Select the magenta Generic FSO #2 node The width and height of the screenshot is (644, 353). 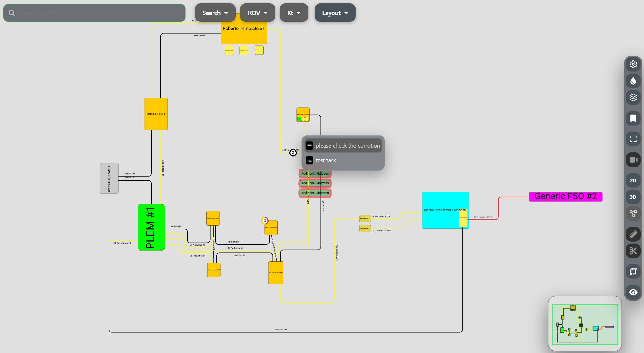(566, 197)
